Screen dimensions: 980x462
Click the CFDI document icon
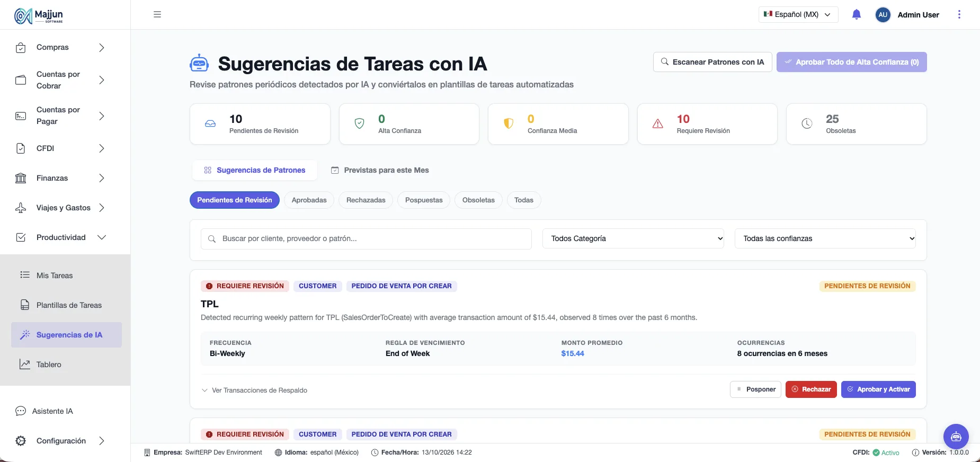coord(21,148)
